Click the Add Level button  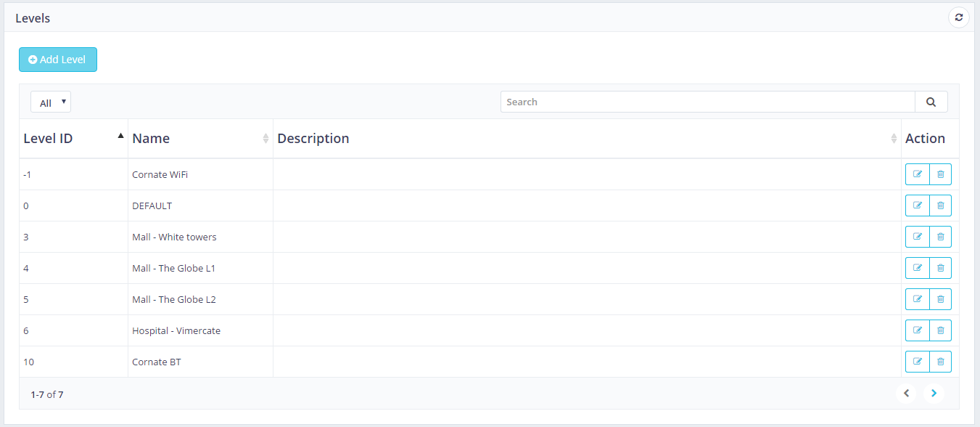[x=58, y=60]
